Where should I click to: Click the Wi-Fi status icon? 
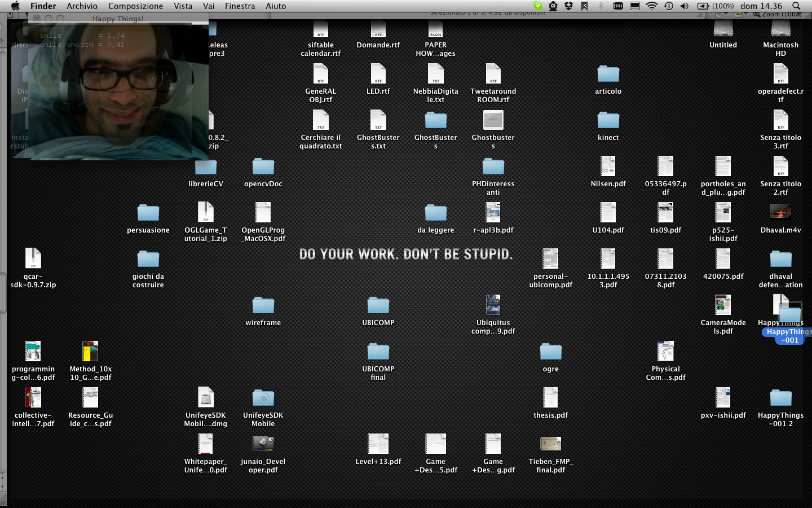(652, 6)
